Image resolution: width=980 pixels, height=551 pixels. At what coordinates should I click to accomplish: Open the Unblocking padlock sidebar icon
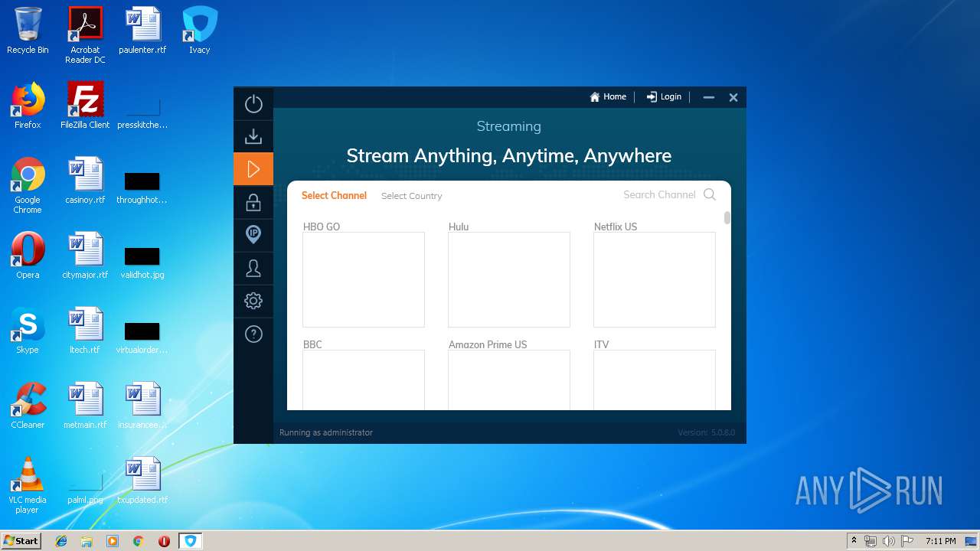(x=253, y=202)
